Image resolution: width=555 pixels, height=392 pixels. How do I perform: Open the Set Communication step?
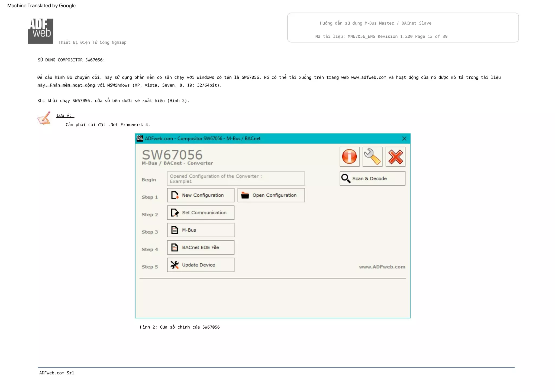pos(201,213)
